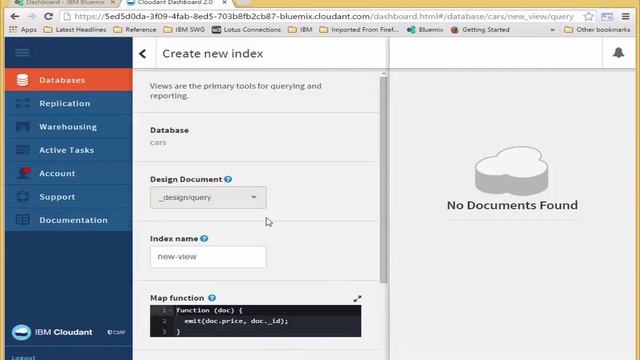Click the 'Create new index' heading

[213, 53]
